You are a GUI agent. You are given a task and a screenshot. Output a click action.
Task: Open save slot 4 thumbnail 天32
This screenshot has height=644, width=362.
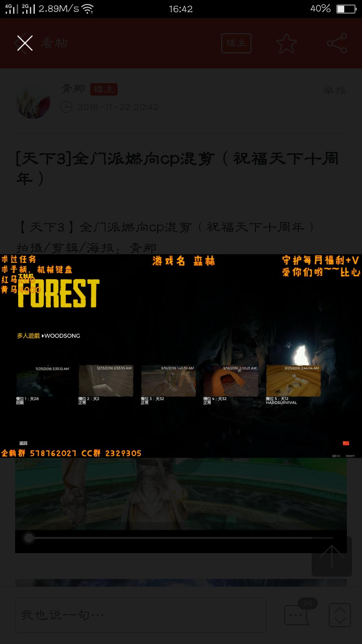[231, 381]
